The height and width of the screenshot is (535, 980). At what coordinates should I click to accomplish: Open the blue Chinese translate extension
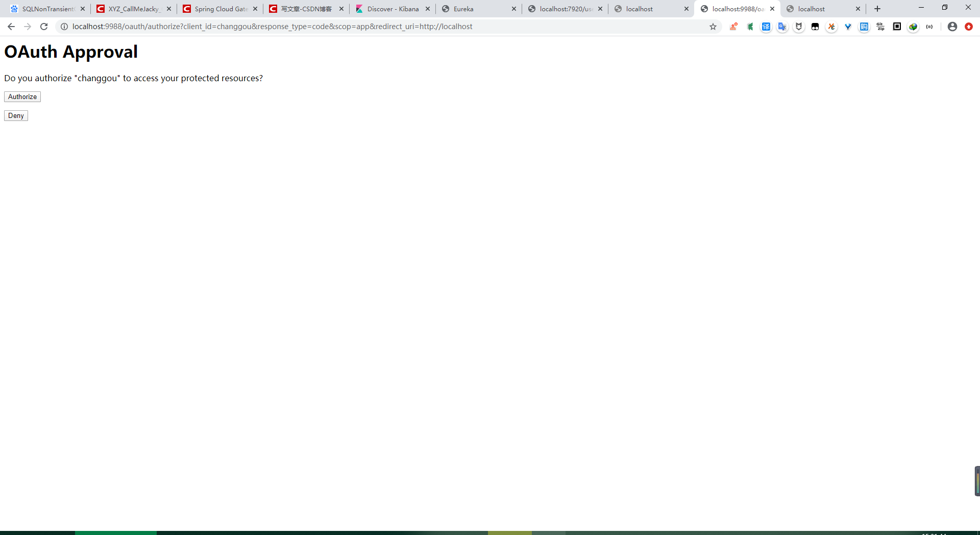point(766,27)
